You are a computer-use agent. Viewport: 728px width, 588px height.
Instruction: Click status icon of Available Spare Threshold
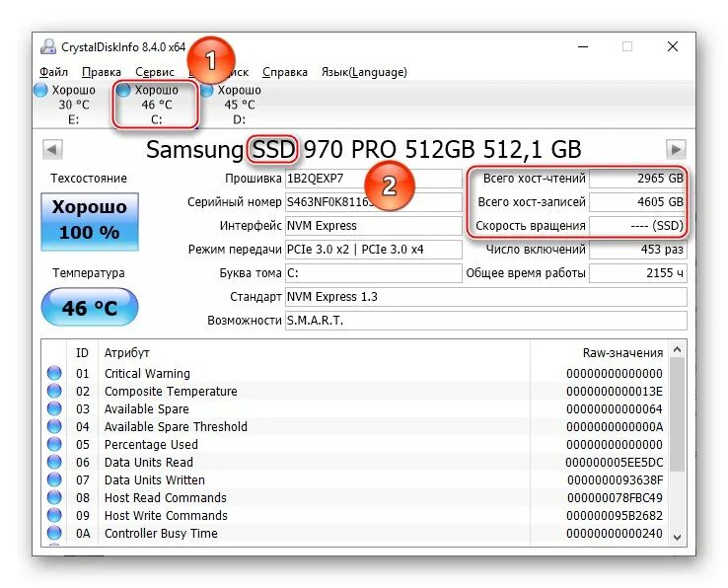pos(55,426)
